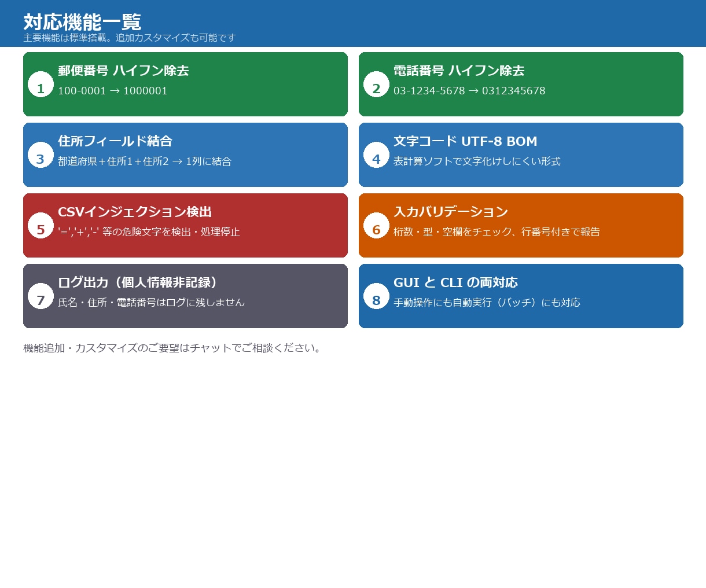
Task: Click the number 7 circle badge
Action: point(41,296)
